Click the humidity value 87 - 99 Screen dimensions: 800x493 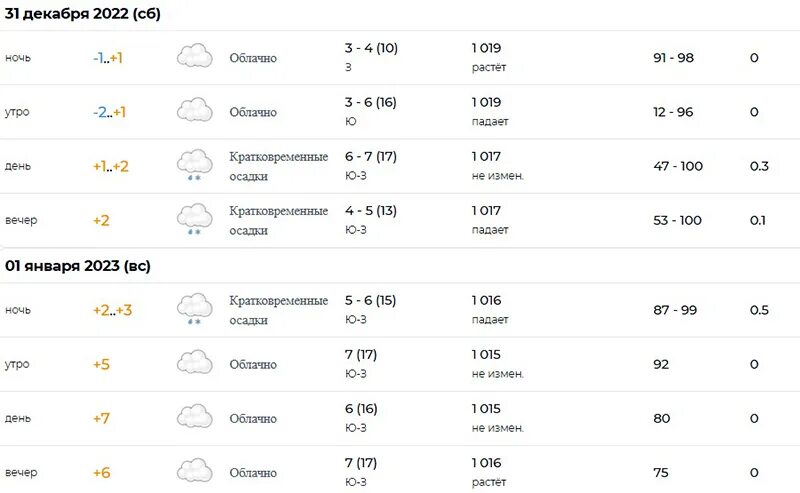pyautogui.click(x=675, y=310)
